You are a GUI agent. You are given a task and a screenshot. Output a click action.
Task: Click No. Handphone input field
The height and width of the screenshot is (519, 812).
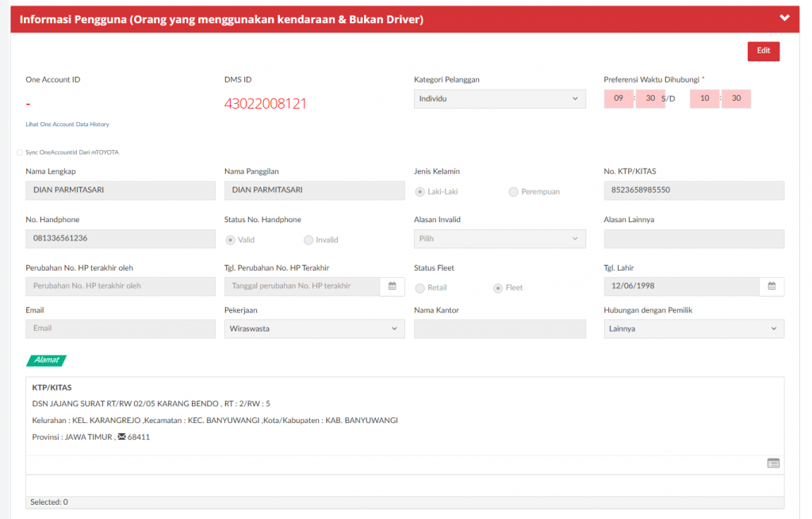coord(121,239)
